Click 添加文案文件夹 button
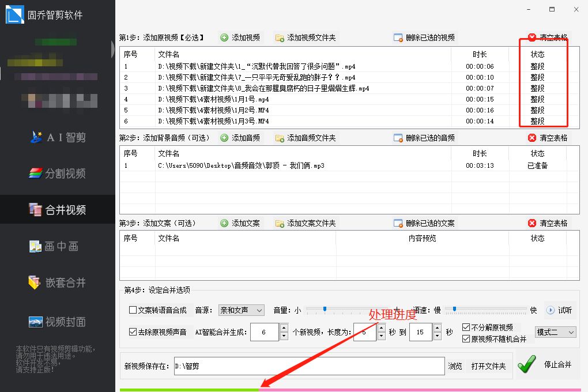The image size is (588, 392). 306,223
